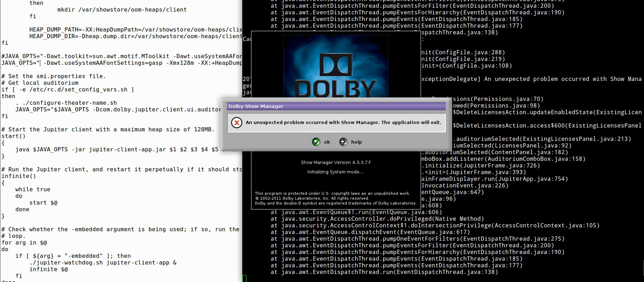Click the ok button in the dialog
The image size is (644, 282).
[321, 142]
